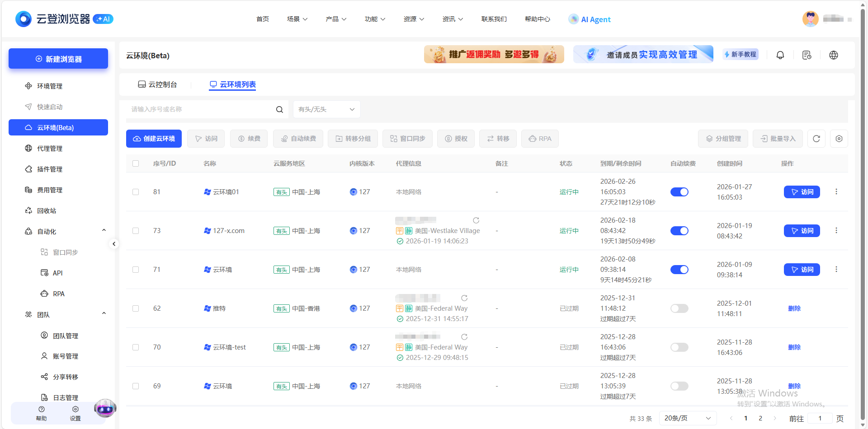The image size is (868, 429).
Task: Click the 创建云环境 button
Action: [154, 139]
